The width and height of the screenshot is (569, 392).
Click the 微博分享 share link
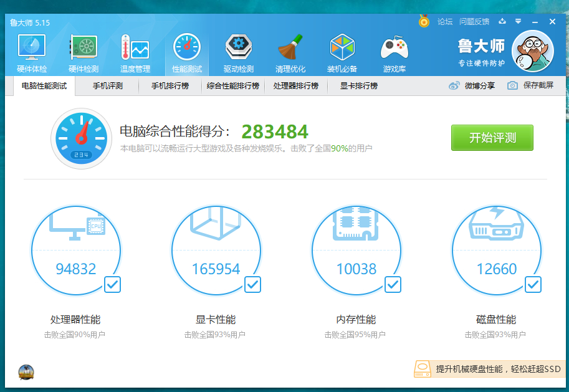click(x=480, y=85)
